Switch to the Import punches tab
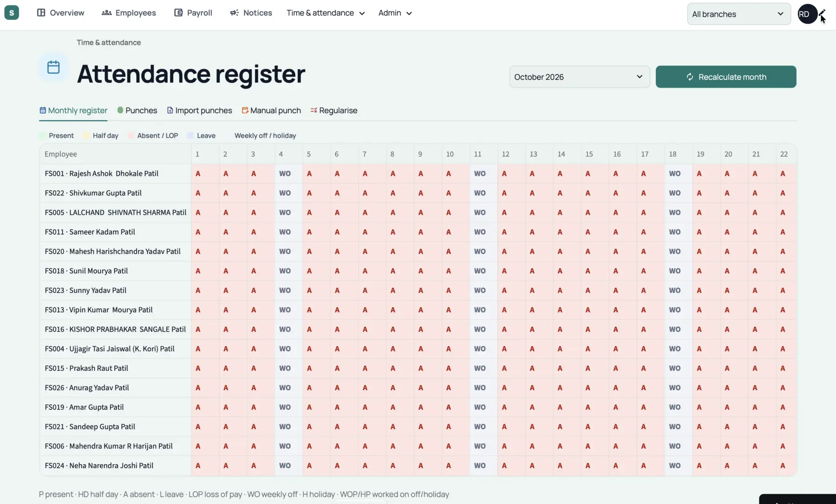The height and width of the screenshot is (504, 836). point(200,110)
